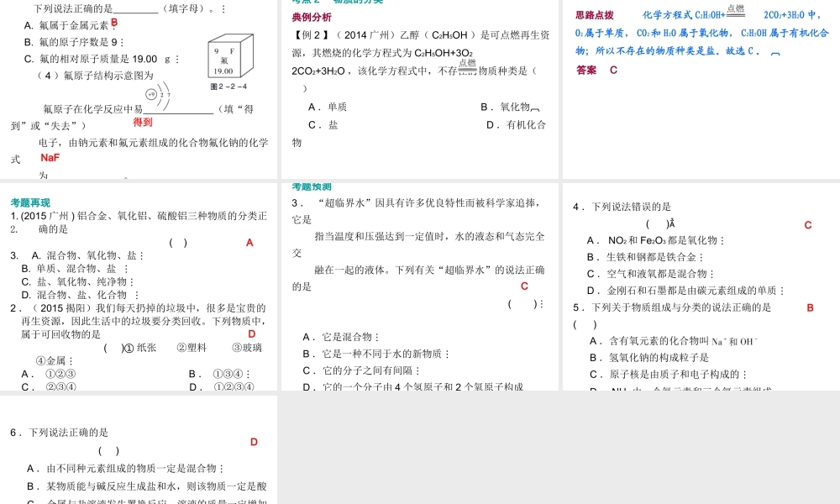Click option 'D. 有机化合' in 例2

pos(517,125)
